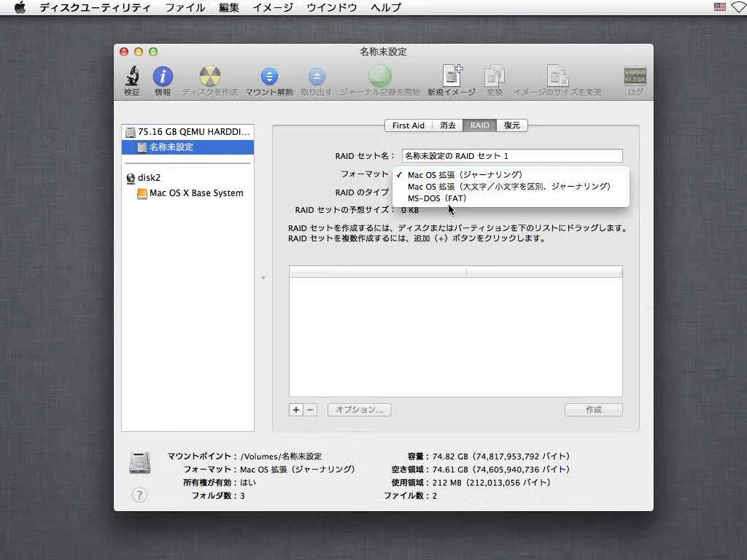This screenshot has width=747, height=560.
Task: Choose the case-sensitive journaled Mac OS 拡張 option
Action: point(511,186)
